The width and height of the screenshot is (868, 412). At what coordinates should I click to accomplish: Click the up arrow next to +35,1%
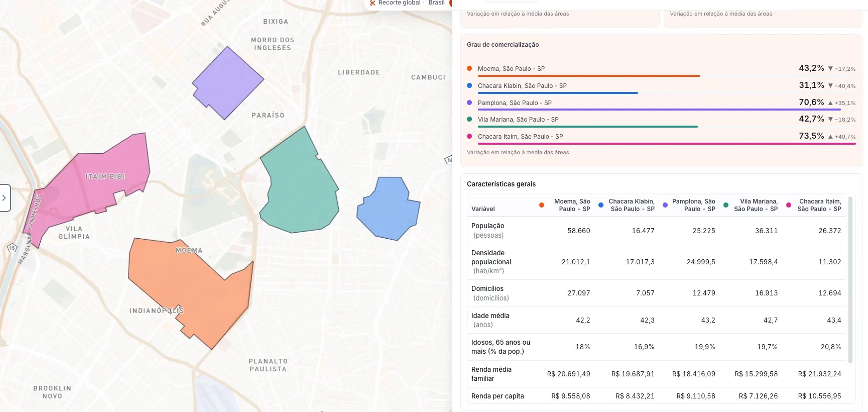[830, 103]
